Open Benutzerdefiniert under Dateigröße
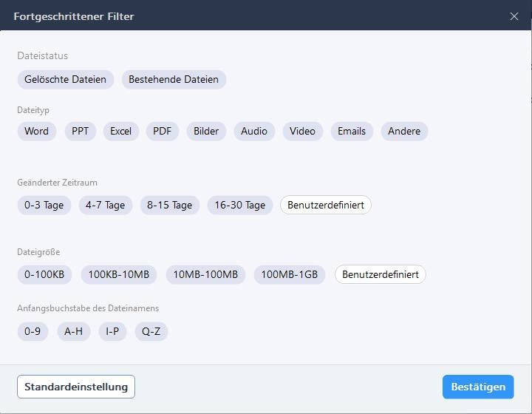The height and width of the screenshot is (414, 532). (381, 274)
